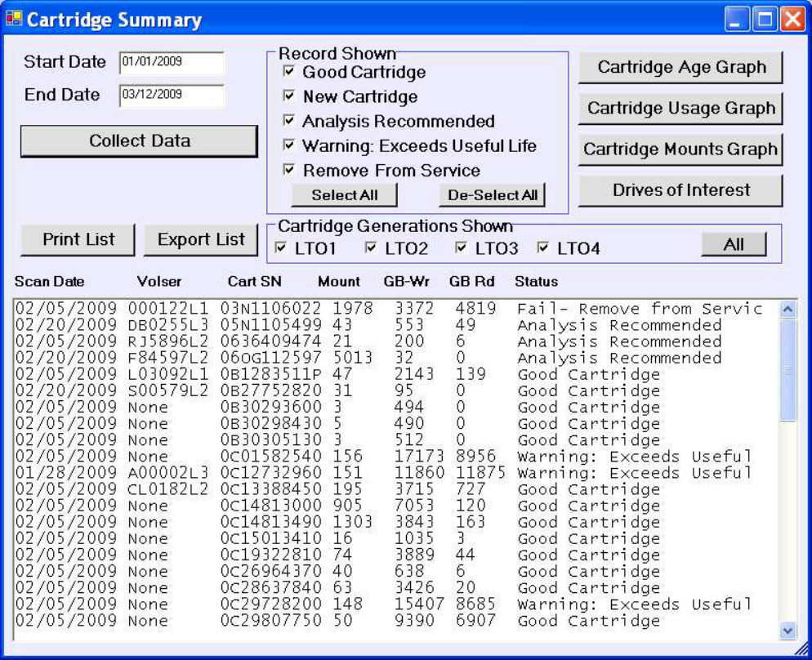Disable the LTO3 generation checkbox
Screen dimensions: 812x660
(461, 248)
